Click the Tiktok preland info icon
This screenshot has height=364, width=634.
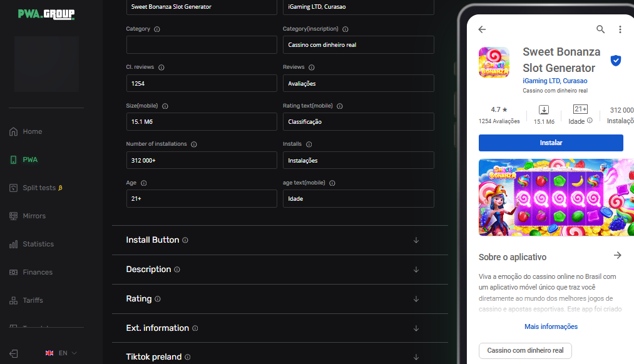pos(188,357)
